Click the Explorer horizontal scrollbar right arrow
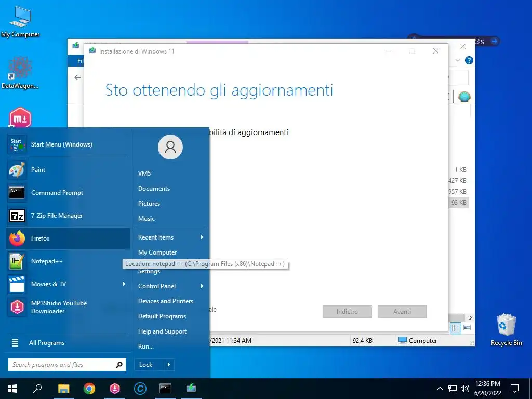 click(470, 317)
